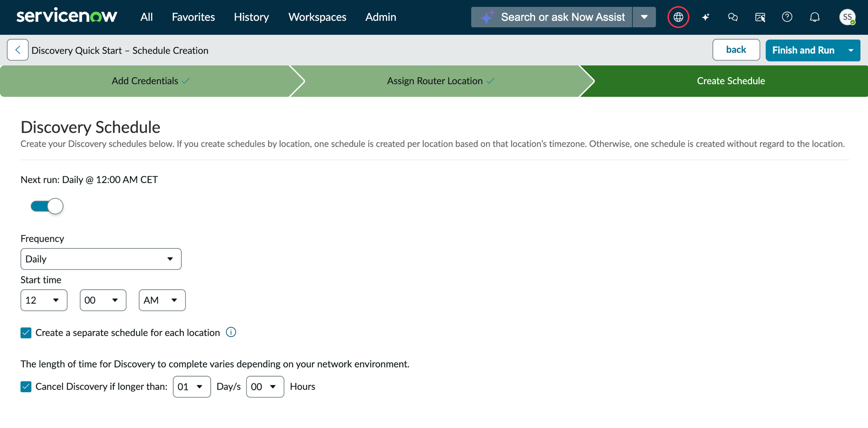
Task: Open the Workspaces menu
Action: pyautogui.click(x=317, y=17)
